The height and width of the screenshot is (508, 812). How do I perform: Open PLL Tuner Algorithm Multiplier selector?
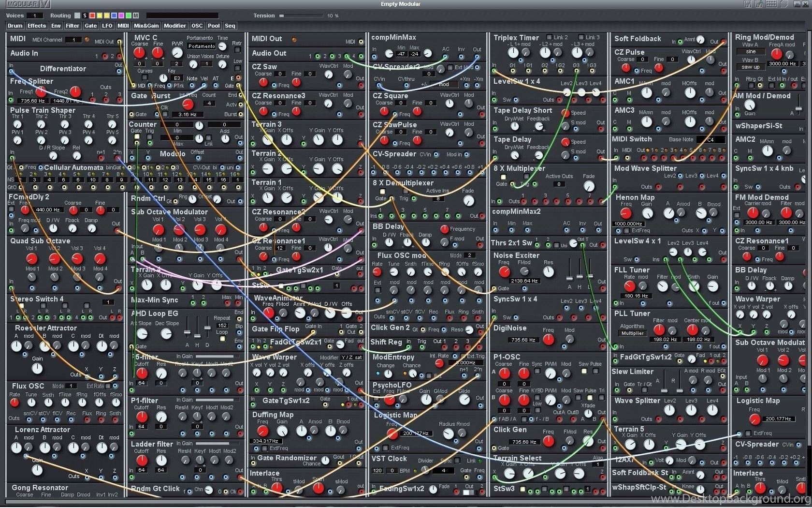(x=632, y=333)
